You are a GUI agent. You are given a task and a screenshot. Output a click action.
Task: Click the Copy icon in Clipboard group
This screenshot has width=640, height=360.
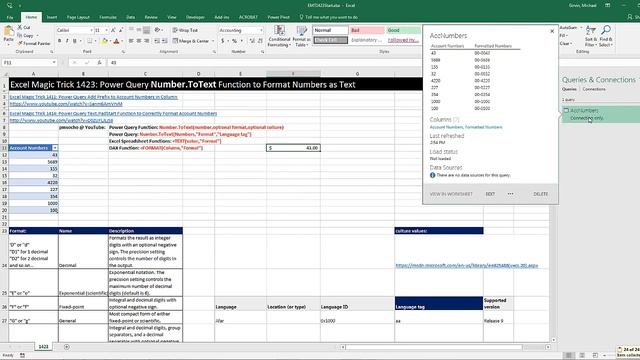[20, 36]
